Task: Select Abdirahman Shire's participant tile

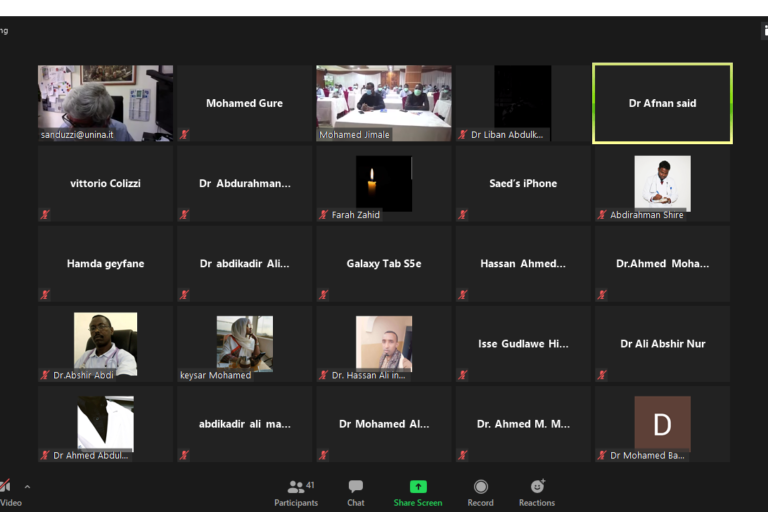Action: (x=662, y=183)
